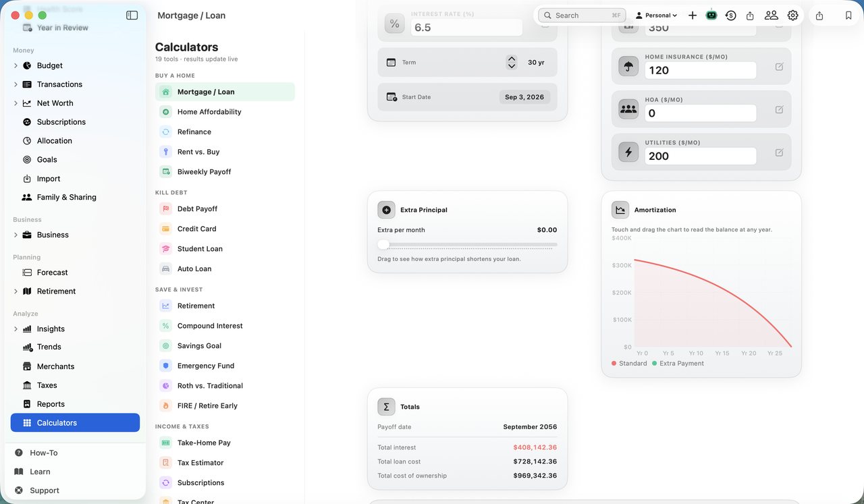864x504 pixels.
Task: Select Mortgage / Loan in calculators list
Action: point(225,92)
